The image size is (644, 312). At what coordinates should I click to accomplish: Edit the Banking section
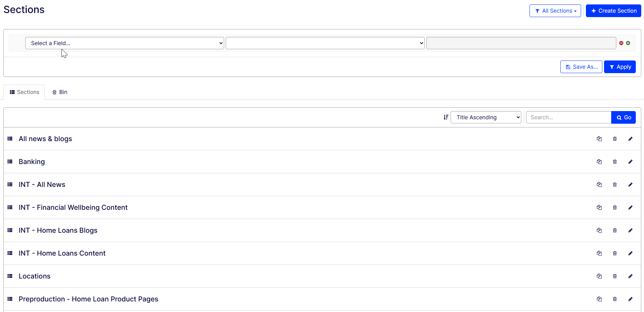[630, 162]
